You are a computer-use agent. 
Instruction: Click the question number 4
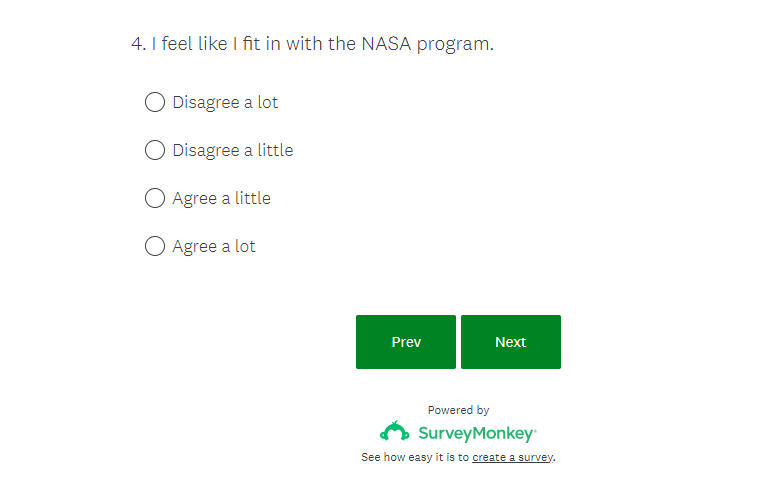coord(137,44)
